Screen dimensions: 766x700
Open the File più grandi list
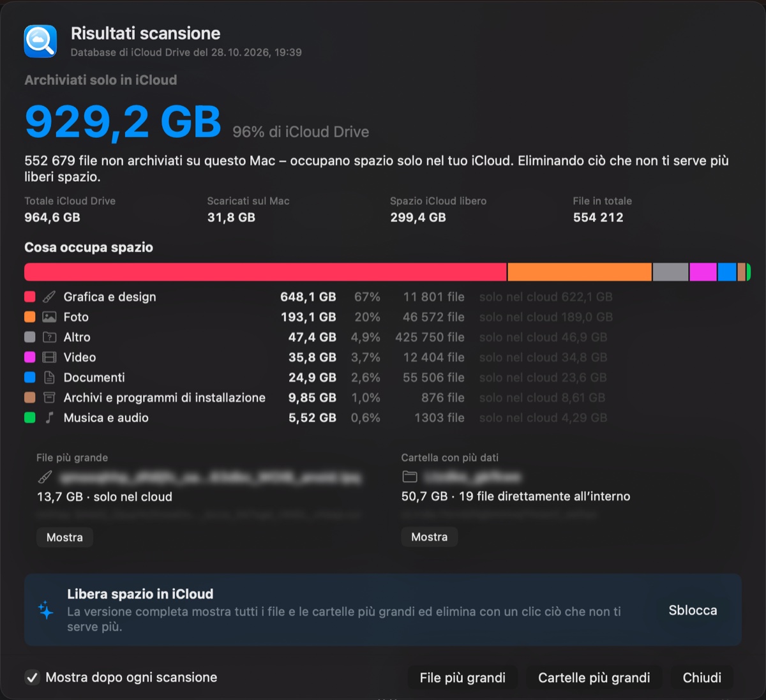click(463, 678)
